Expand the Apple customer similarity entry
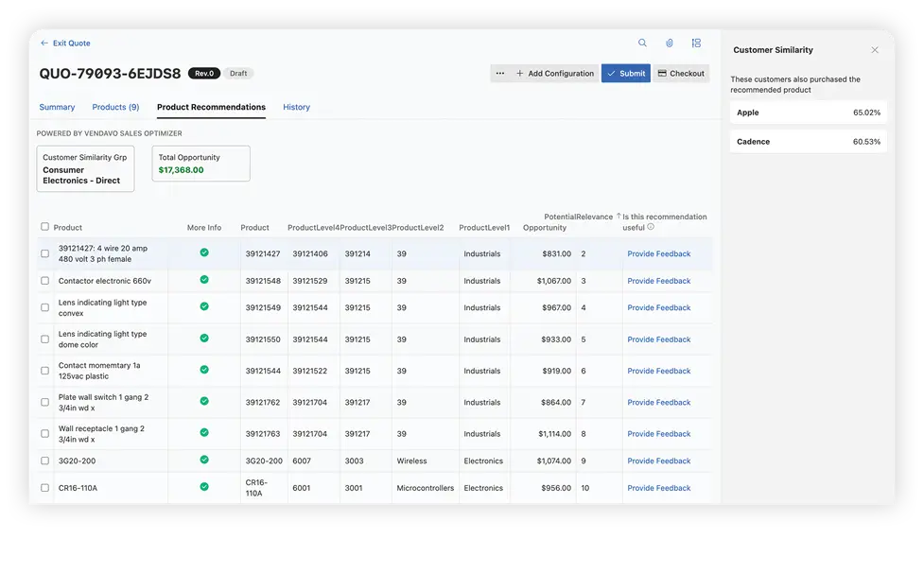 pyautogui.click(x=809, y=113)
